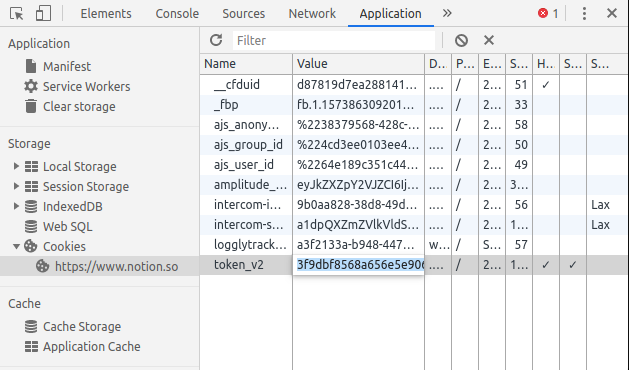Refresh the cookies table
The image size is (629, 370).
click(216, 40)
